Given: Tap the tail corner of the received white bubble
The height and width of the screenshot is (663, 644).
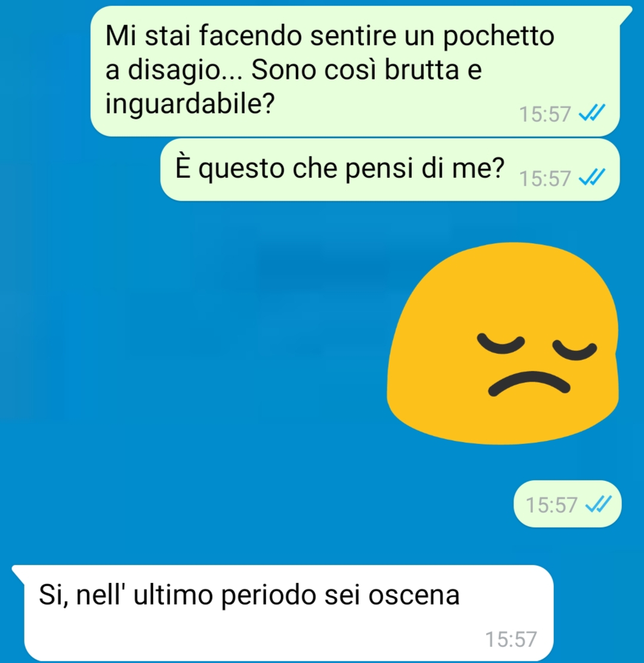Looking at the screenshot, I should [19, 572].
